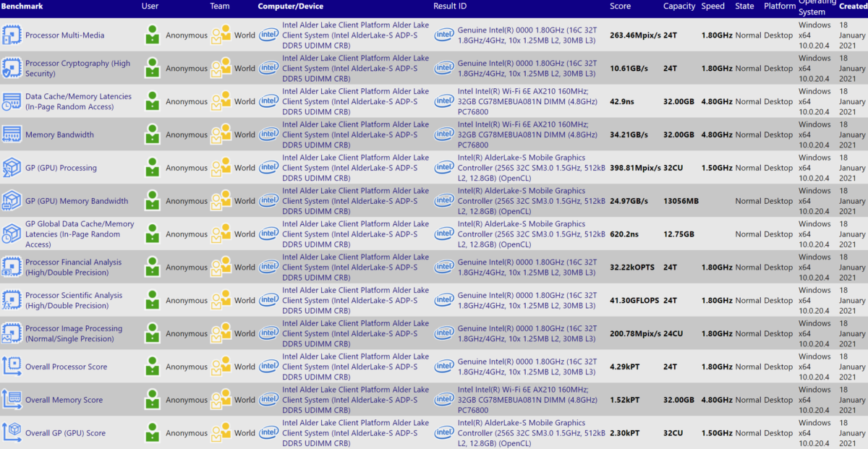This screenshot has height=449, width=868.
Task: Click the Memory Bandwidth benchmark icon
Action: coord(12,134)
